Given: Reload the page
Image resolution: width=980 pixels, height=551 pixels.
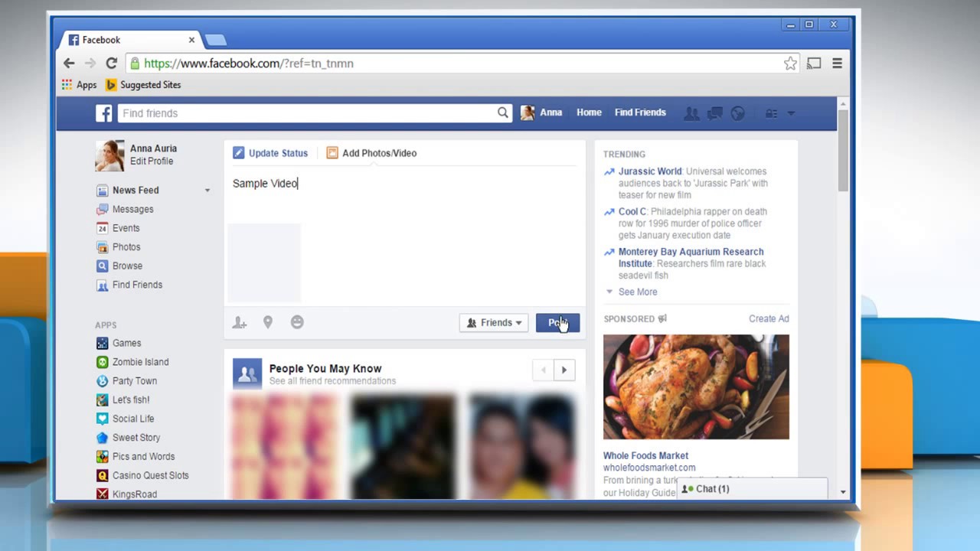Looking at the screenshot, I should (111, 64).
